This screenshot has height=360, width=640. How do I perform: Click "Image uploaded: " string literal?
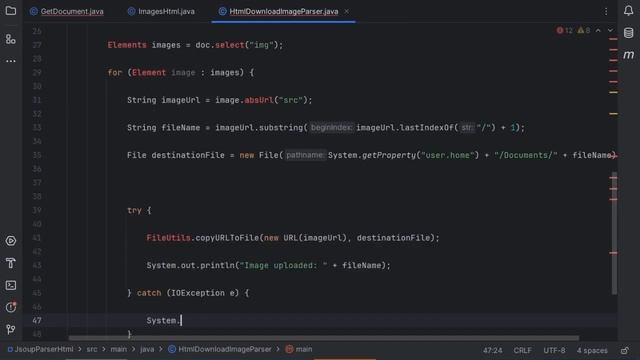coord(284,265)
